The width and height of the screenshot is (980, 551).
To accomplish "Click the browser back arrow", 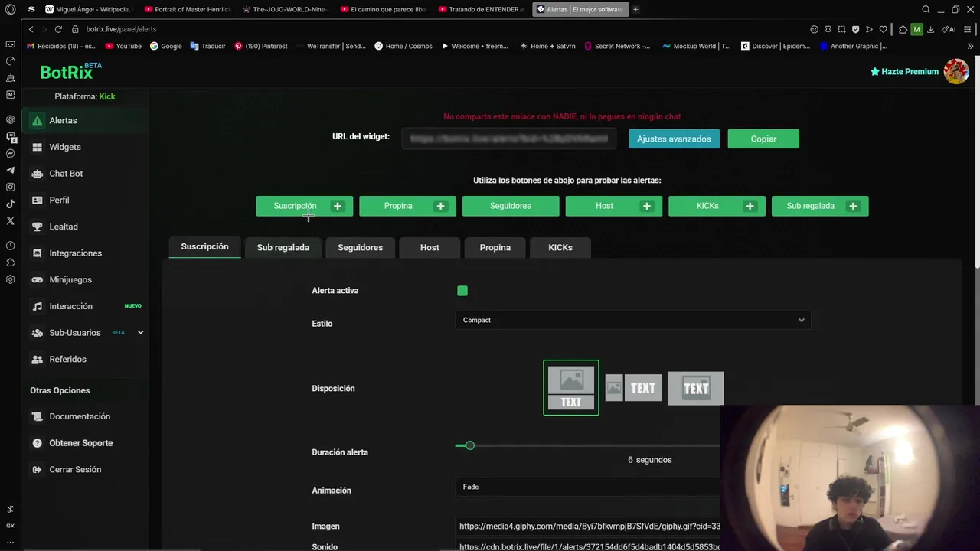I will [x=31, y=29].
